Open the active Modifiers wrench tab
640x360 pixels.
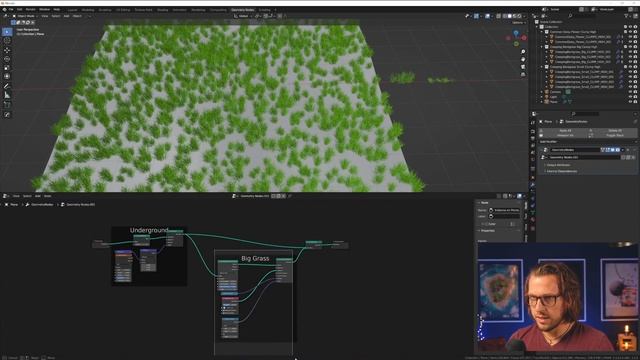[533, 185]
